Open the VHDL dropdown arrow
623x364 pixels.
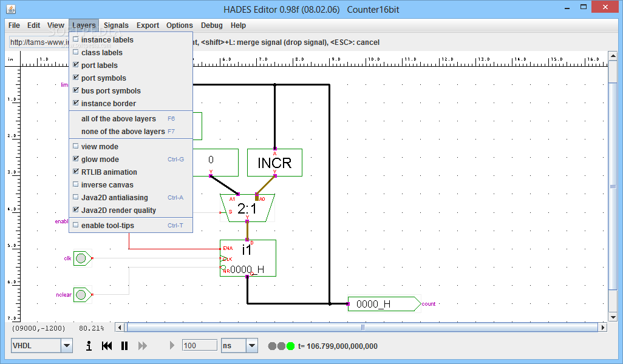pyautogui.click(x=67, y=346)
